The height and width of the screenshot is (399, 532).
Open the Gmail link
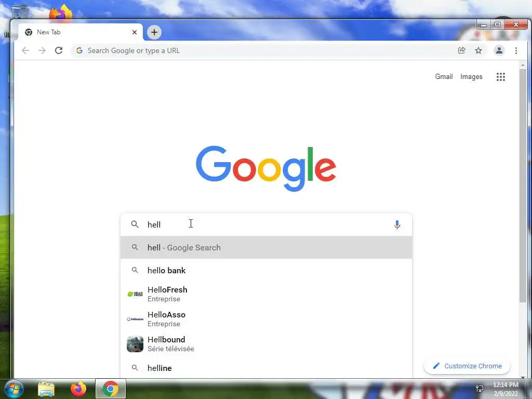point(444,77)
